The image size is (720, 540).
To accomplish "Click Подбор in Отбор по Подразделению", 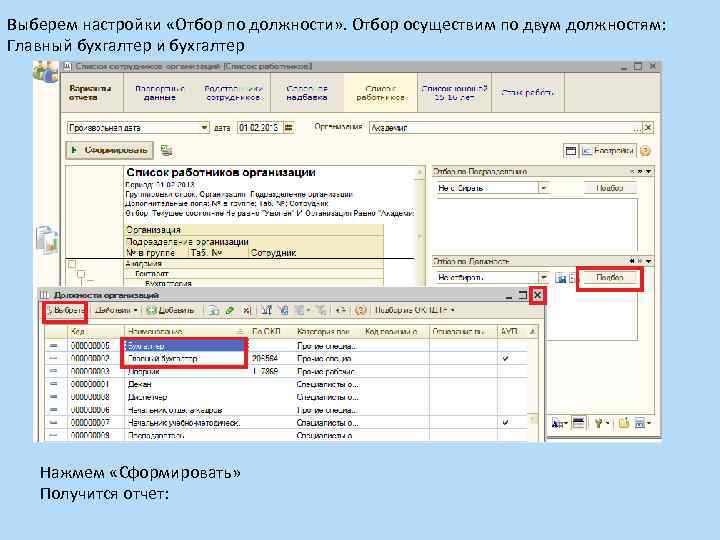I will (x=610, y=188).
